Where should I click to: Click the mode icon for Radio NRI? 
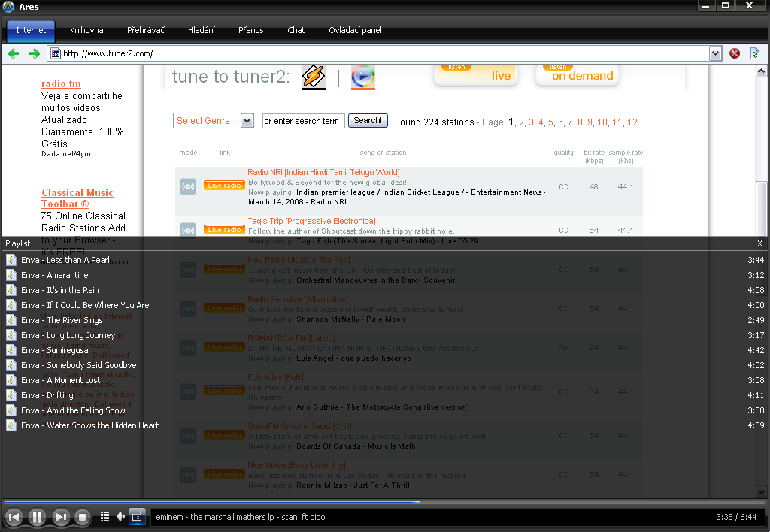coord(187,186)
